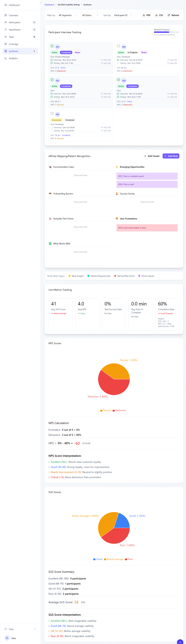Open the Participants page in sidebar
The image size is (186, 644).
click(x=15, y=23)
